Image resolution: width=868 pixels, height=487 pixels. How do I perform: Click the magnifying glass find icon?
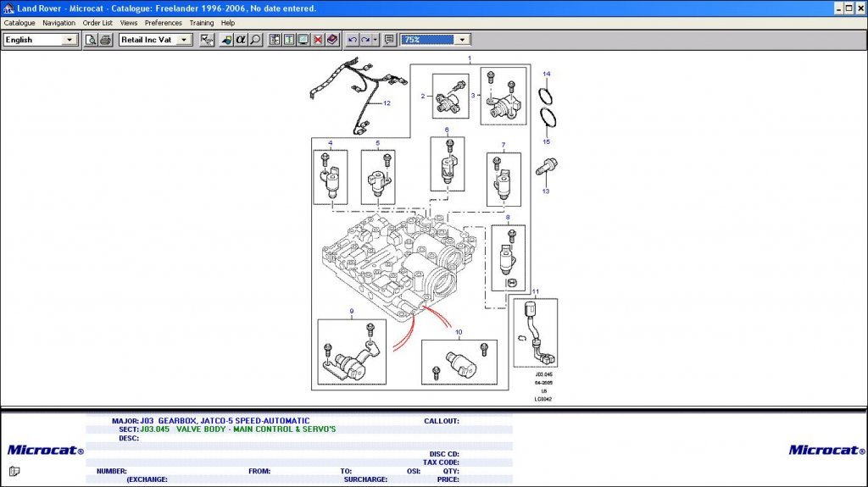tap(255, 40)
